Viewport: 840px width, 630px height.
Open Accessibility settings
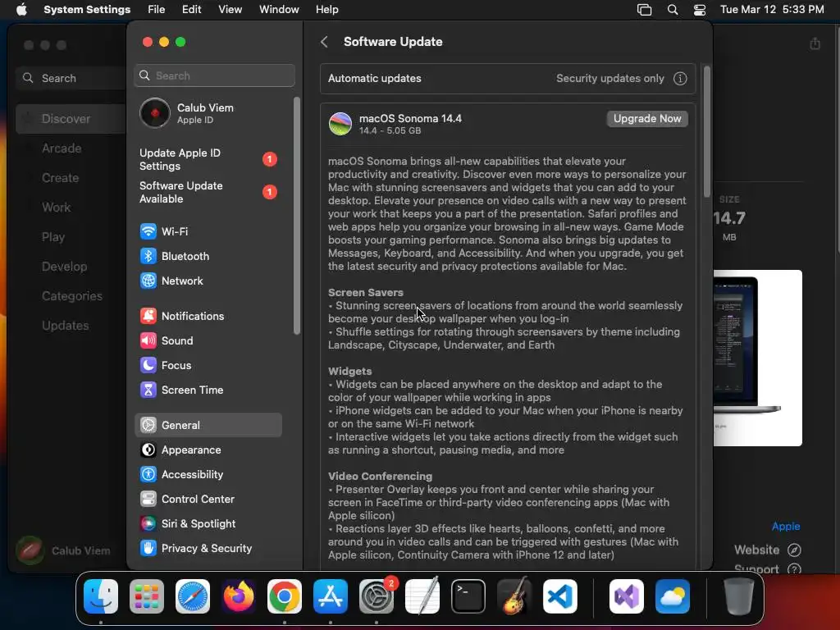click(x=208, y=475)
